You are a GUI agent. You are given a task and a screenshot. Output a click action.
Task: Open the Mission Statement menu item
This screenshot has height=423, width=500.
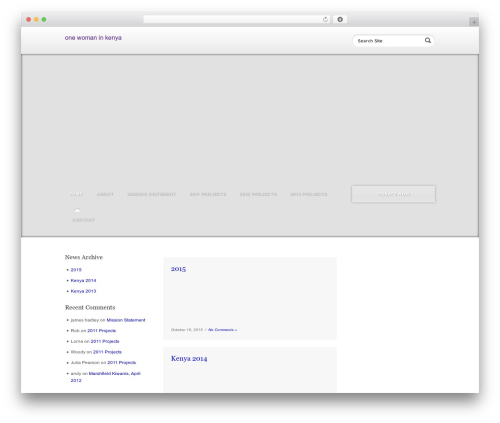152,194
